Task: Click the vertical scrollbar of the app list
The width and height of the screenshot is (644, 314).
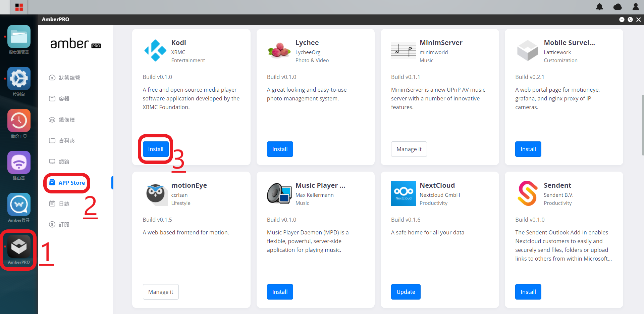Action: (x=642, y=125)
